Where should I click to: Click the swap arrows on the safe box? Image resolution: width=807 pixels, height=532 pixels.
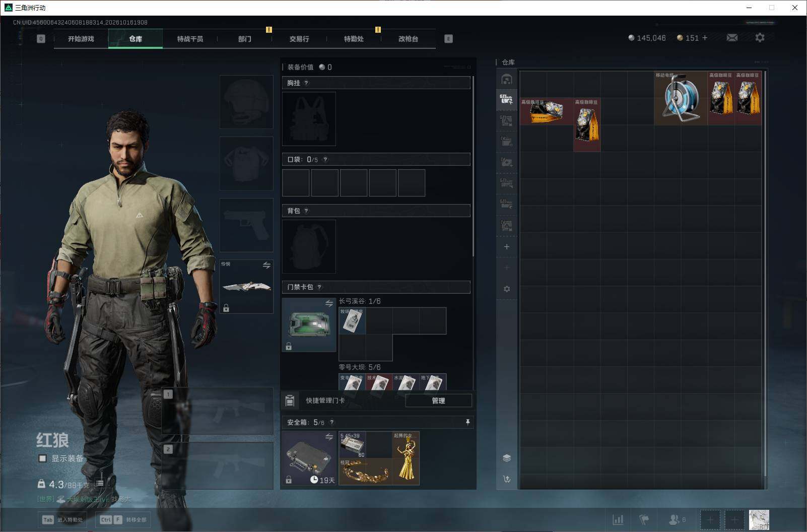[329, 437]
